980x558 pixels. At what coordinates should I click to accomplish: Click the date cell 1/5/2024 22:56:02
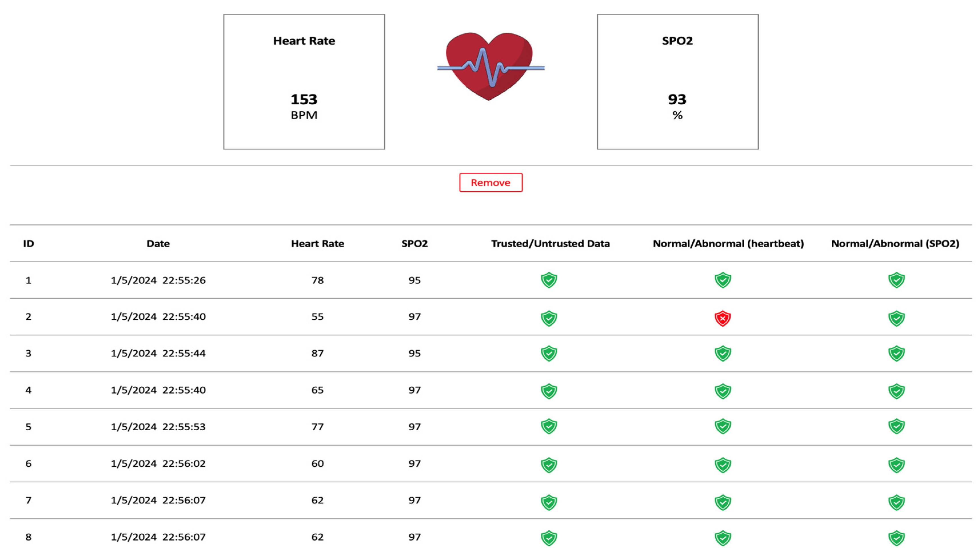click(158, 463)
